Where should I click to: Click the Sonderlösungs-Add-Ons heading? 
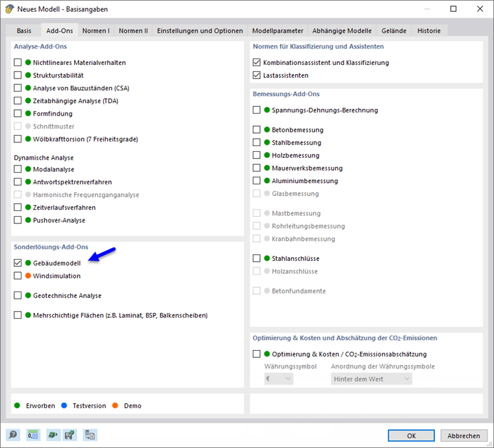(x=51, y=247)
